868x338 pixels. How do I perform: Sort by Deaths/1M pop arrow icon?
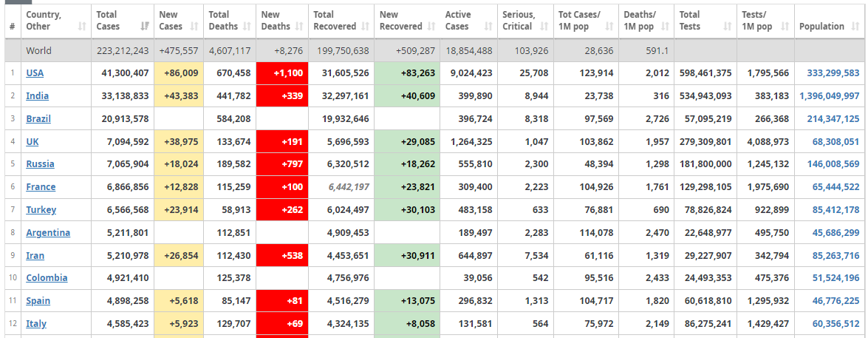tap(666, 26)
